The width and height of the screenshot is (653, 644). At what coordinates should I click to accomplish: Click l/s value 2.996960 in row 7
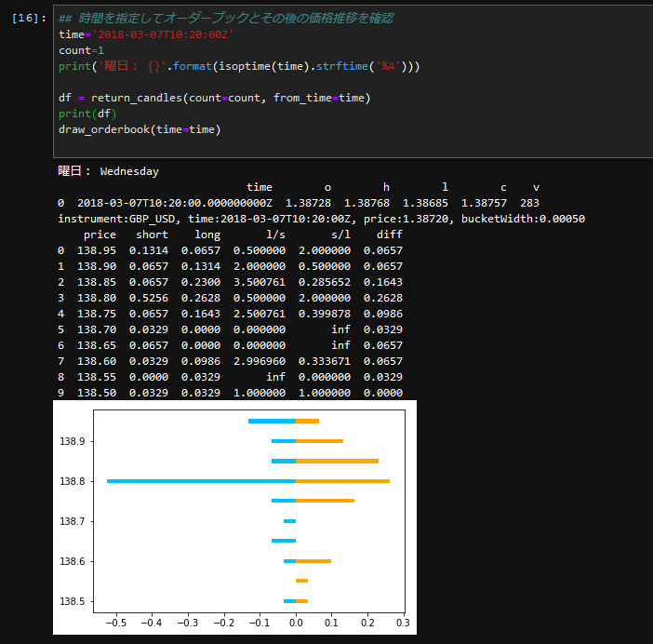click(260, 361)
